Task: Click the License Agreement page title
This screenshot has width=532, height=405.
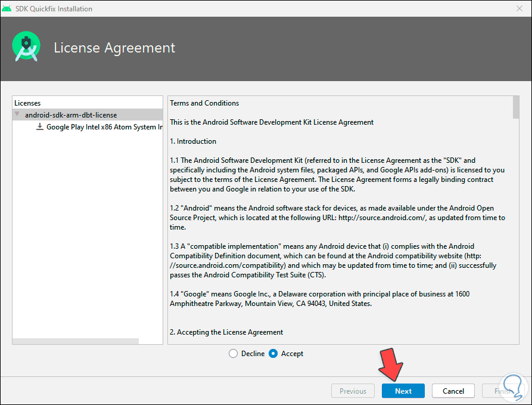Action: pyautogui.click(x=114, y=48)
